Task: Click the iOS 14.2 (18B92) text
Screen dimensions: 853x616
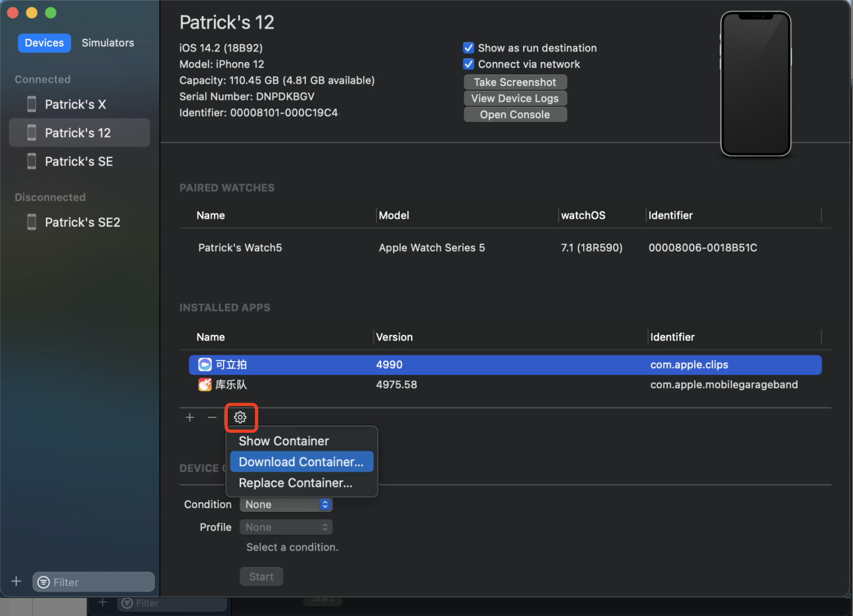Action: pos(221,48)
